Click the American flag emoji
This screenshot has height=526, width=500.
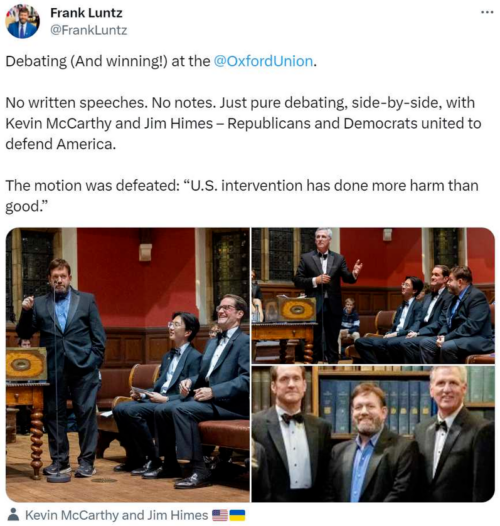(220, 515)
